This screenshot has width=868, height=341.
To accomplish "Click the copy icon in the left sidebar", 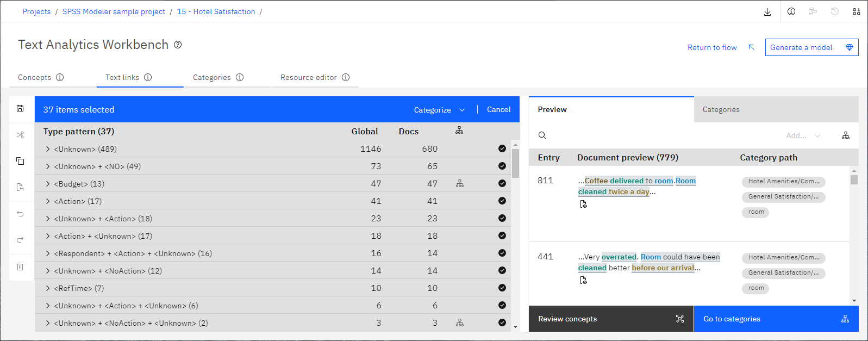I will [20, 161].
